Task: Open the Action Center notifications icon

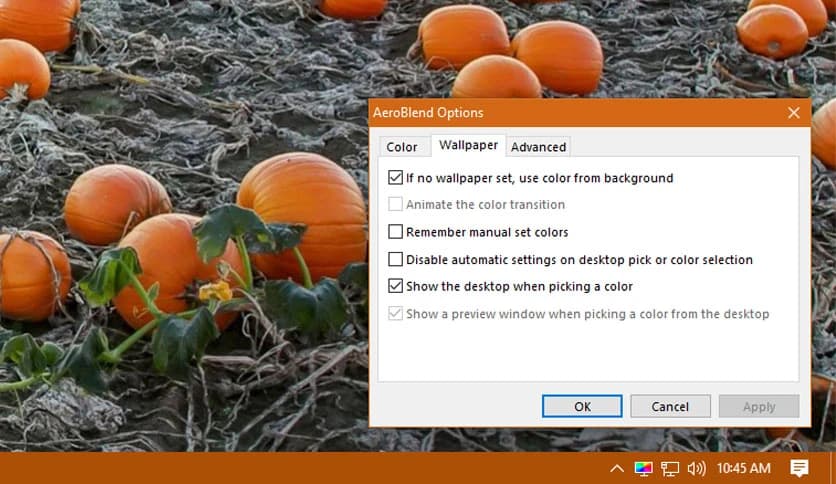Action: tap(799, 469)
